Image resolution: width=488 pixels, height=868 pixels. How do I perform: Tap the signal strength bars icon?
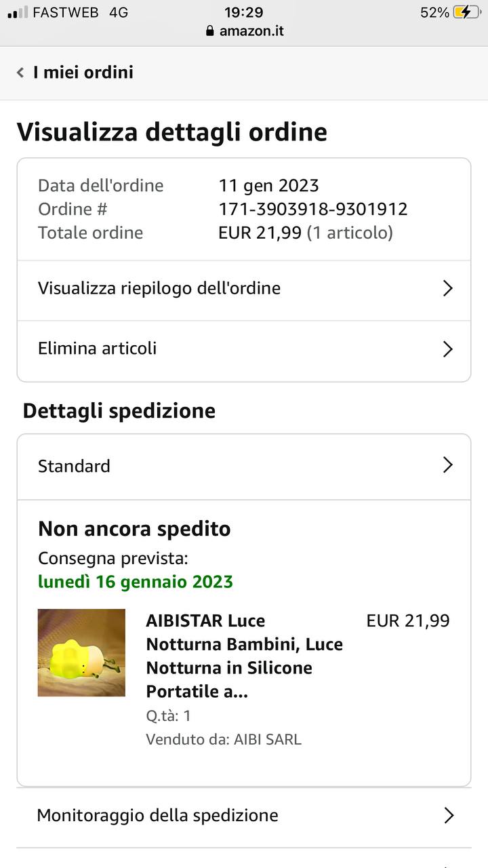pos(18,12)
